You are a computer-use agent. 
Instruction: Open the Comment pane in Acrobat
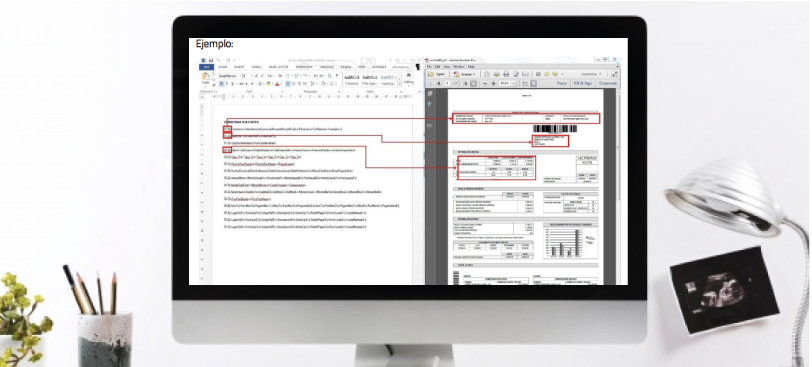click(x=608, y=83)
